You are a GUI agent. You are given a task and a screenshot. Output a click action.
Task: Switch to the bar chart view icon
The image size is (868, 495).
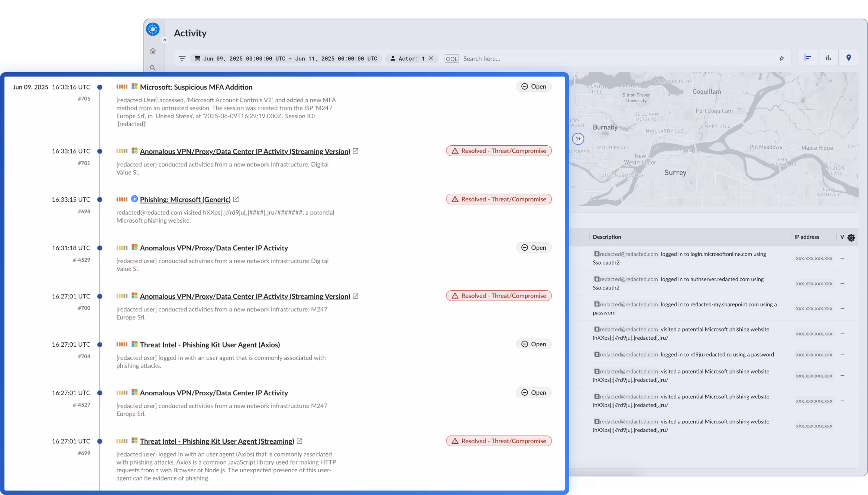coord(828,58)
